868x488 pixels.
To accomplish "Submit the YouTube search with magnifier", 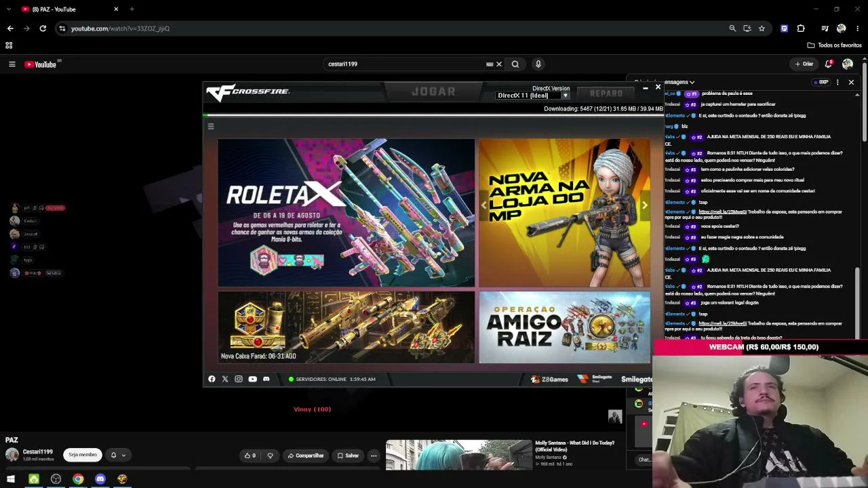I will tap(515, 64).
